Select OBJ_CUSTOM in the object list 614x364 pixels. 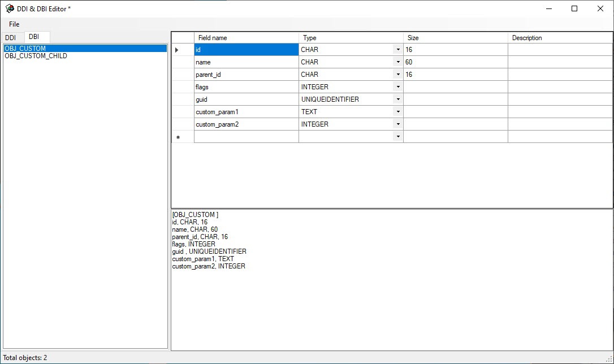25,49
